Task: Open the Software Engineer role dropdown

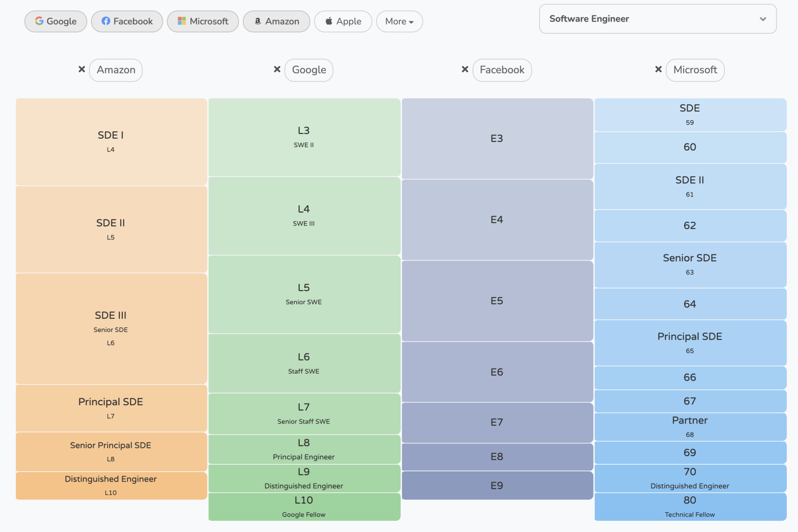Action: (657, 19)
